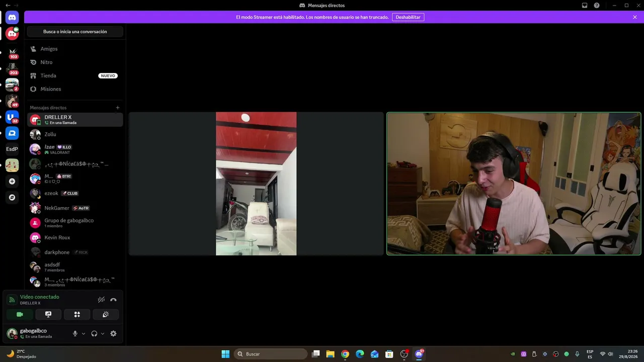Open the Windows Start menu

[x=225, y=354]
